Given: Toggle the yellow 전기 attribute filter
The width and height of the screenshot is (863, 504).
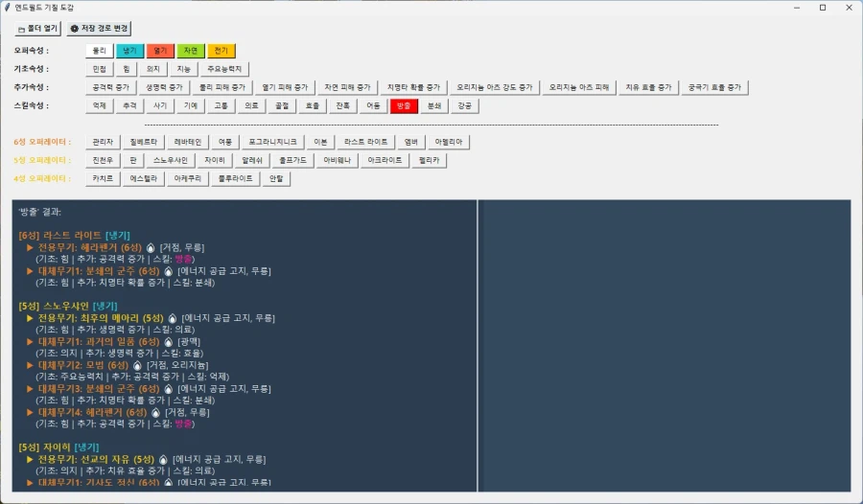Looking at the screenshot, I should [x=222, y=51].
